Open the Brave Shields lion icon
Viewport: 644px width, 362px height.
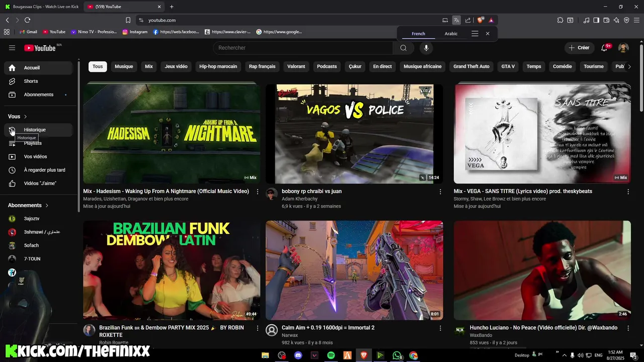[480, 20]
